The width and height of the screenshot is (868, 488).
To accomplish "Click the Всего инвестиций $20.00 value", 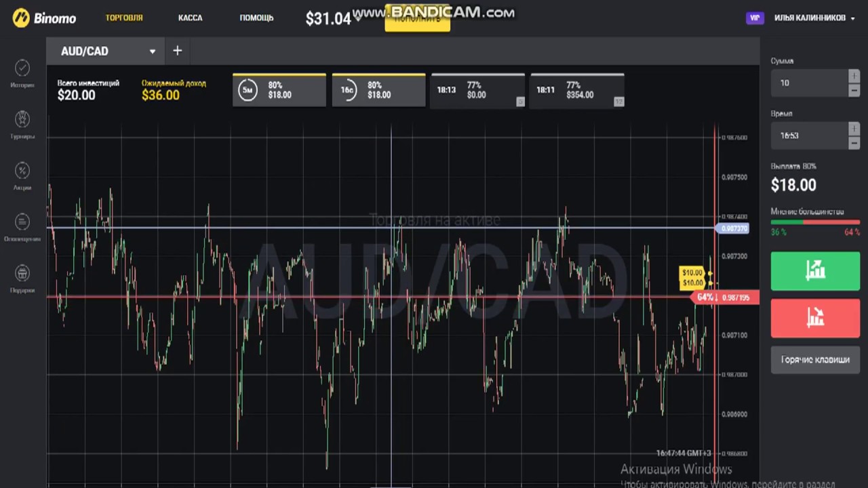I will (76, 96).
